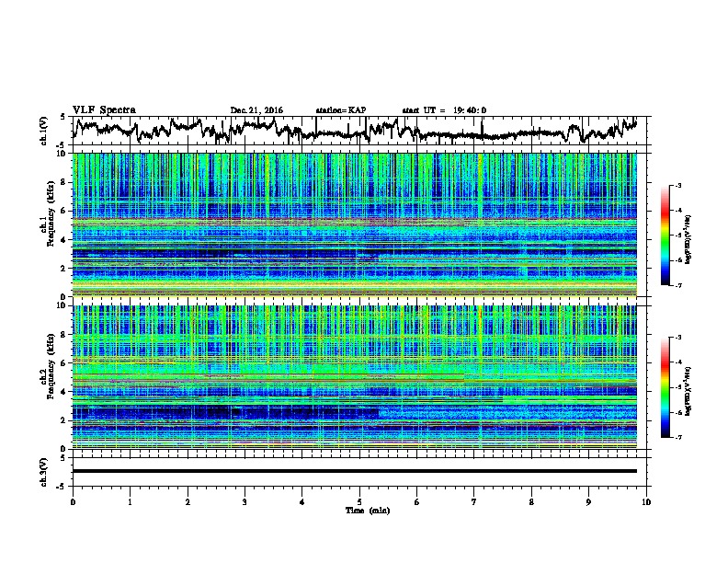Click the flat black ch.3 trace line
Viewport: 728px width, 563px height.
(355, 471)
